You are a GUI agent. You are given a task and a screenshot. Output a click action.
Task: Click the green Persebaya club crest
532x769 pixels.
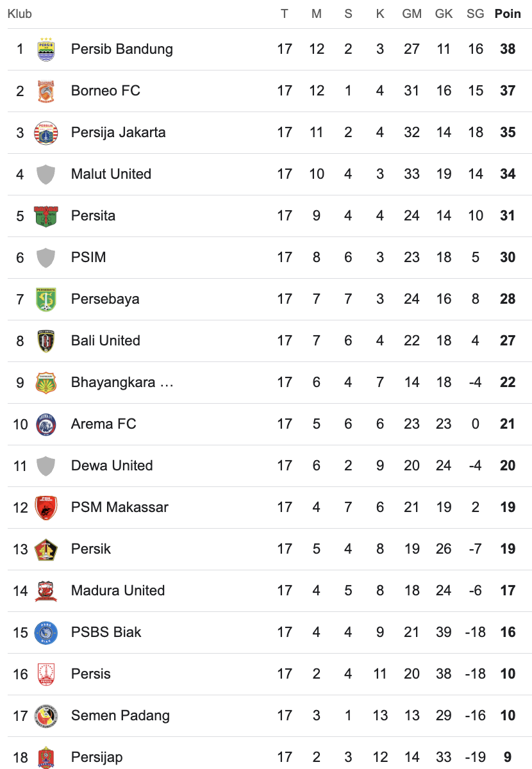pyautogui.click(x=46, y=299)
